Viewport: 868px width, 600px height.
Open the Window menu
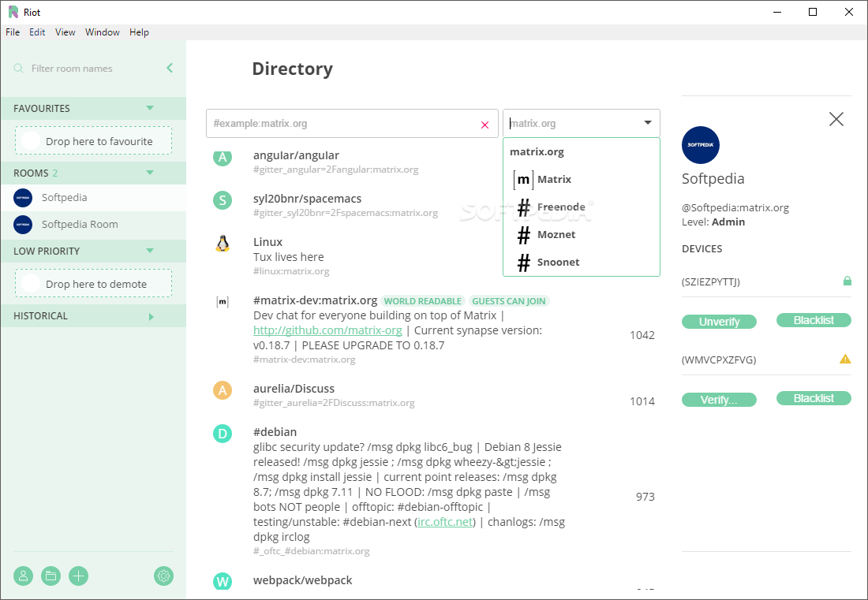point(103,32)
